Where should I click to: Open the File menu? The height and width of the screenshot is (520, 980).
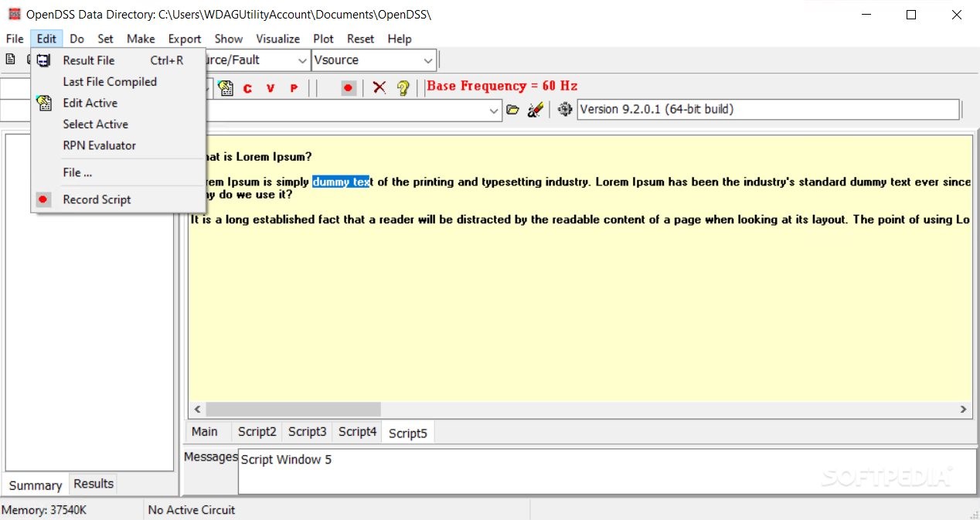(15, 39)
